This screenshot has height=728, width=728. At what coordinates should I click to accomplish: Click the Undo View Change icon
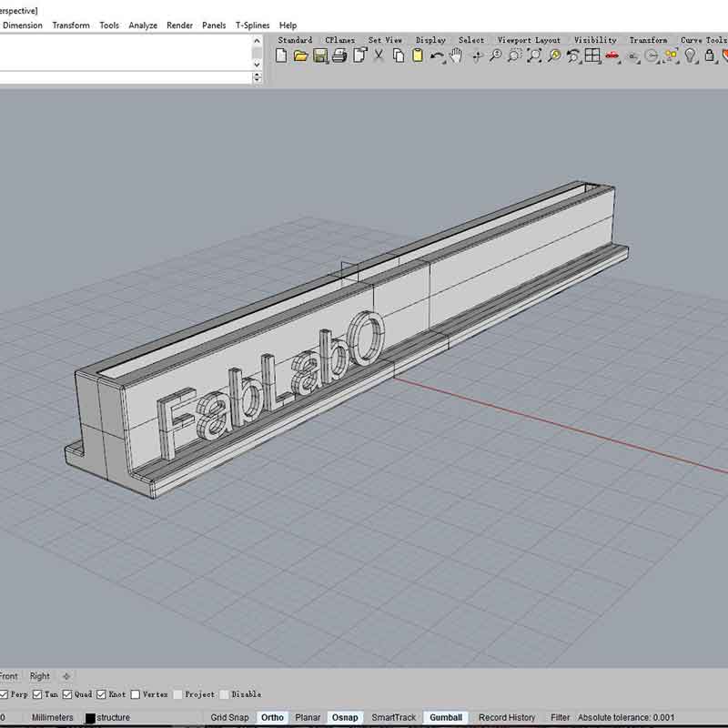pos(573,56)
